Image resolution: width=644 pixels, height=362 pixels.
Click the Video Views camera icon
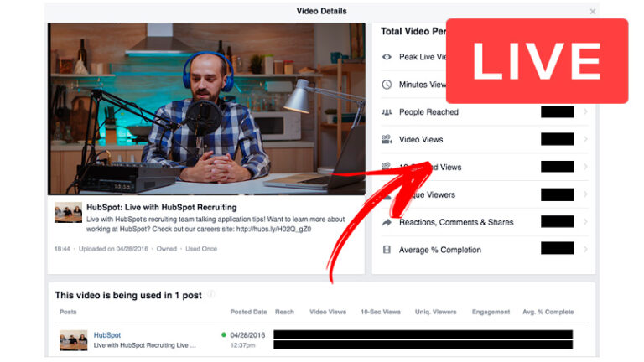click(x=387, y=140)
